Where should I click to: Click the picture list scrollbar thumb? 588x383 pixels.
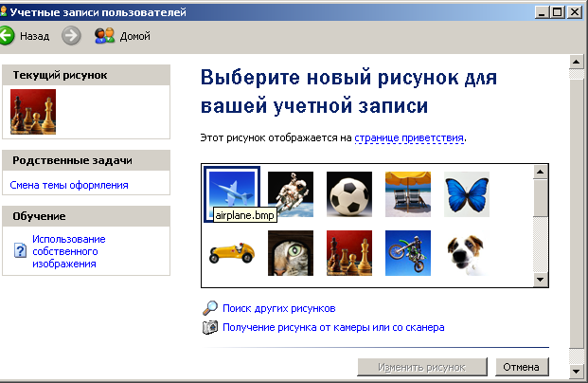[540, 198]
